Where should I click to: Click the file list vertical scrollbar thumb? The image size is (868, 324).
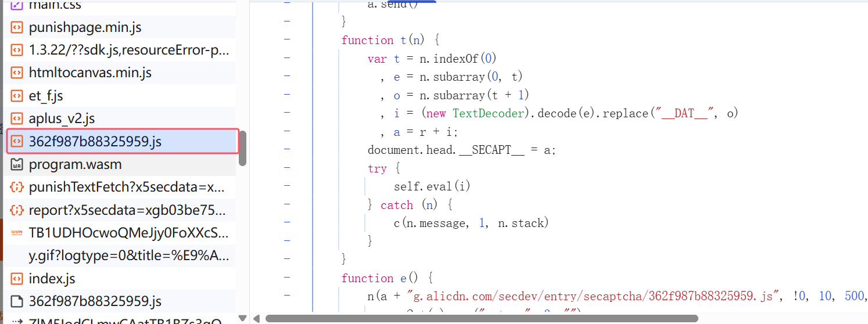(243, 148)
